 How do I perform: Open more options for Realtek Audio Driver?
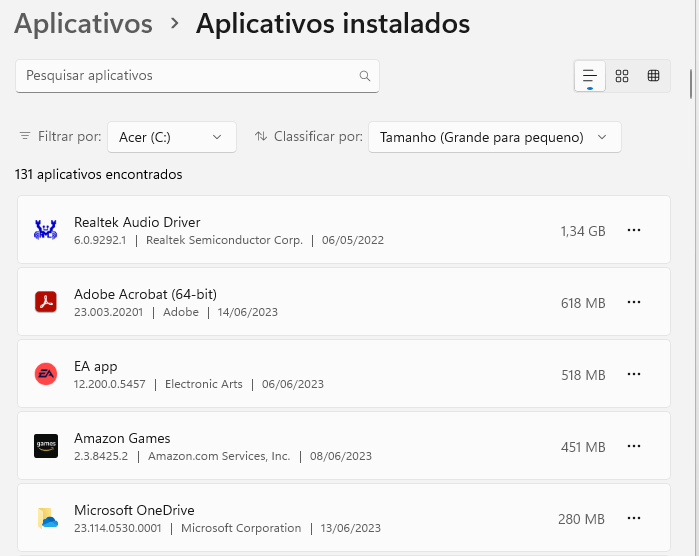click(634, 230)
